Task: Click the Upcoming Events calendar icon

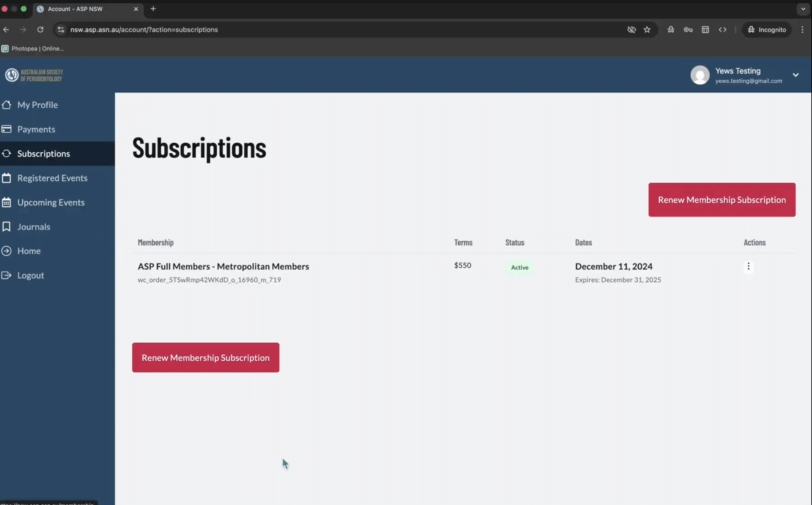Action: 6,202
